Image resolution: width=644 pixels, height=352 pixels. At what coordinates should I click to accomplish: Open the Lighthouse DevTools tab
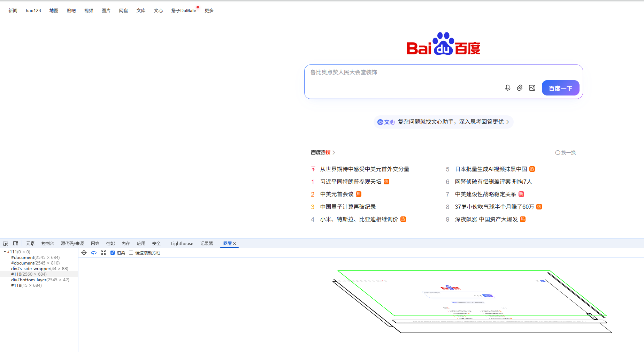(x=182, y=244)
